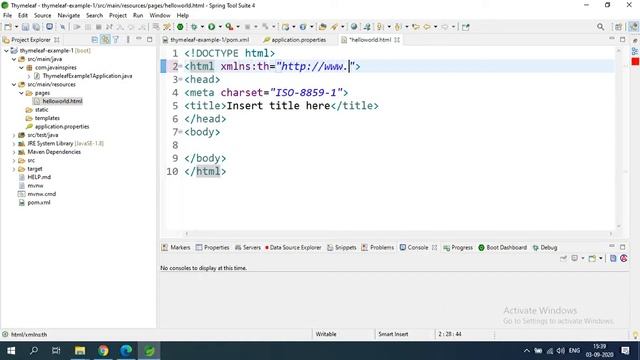Expand the target folder
This screenshot has height=360, width=640.
click(x=14, y=169)
